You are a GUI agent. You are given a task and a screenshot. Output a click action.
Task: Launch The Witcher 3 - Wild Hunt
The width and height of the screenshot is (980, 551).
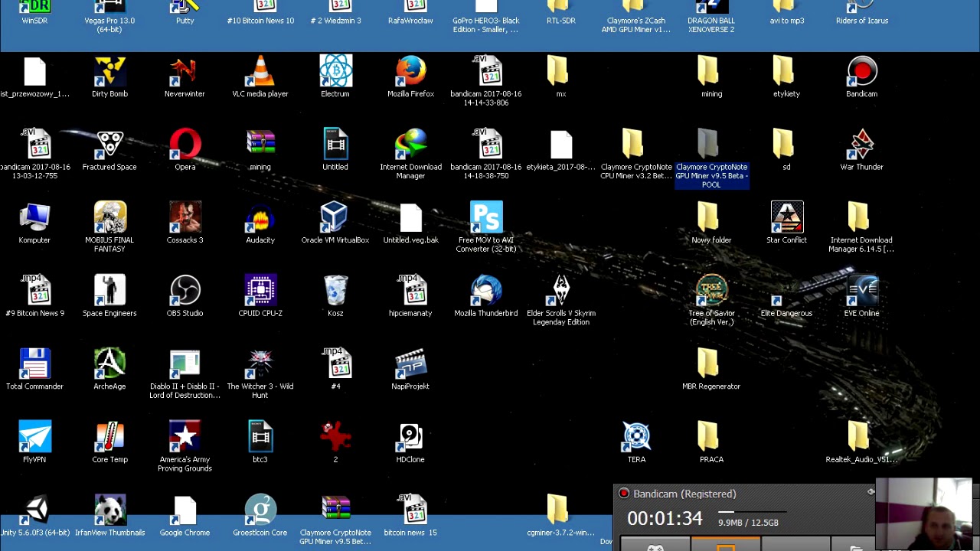click(260, 365)
